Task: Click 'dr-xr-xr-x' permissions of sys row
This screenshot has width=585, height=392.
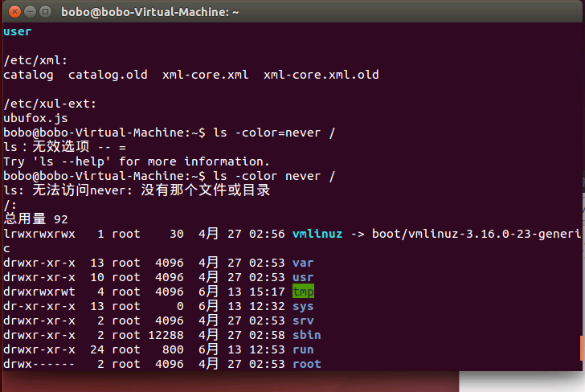Action: click(39, 306)
